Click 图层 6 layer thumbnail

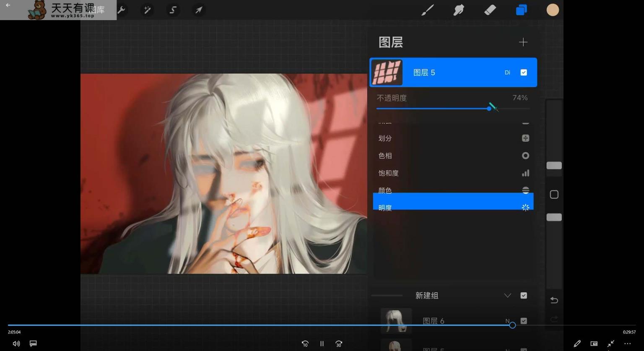(396, 321)
